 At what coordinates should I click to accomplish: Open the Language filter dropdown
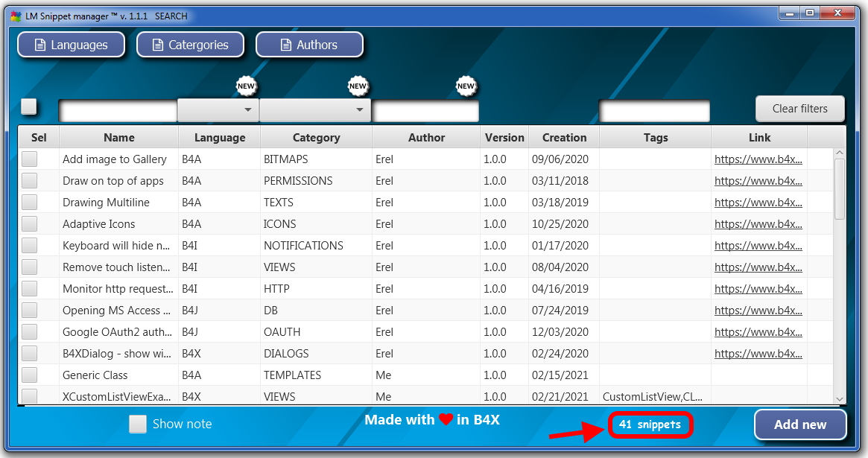[x=218, y=110]
